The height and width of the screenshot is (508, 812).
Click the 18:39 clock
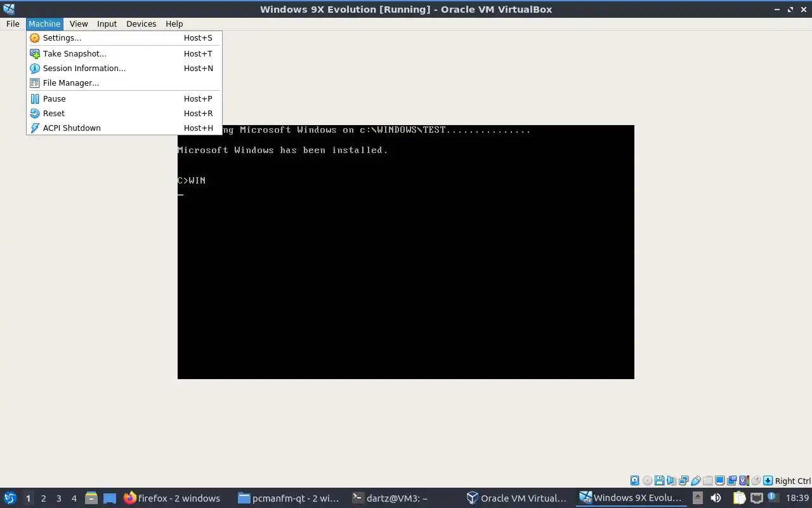point(797,498)
